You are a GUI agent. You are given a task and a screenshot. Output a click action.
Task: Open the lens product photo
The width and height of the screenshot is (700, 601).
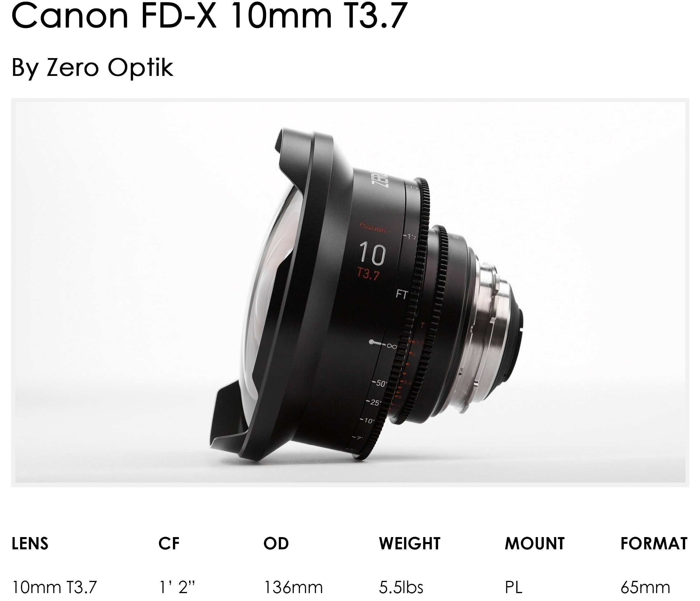(x=350, y=292)
